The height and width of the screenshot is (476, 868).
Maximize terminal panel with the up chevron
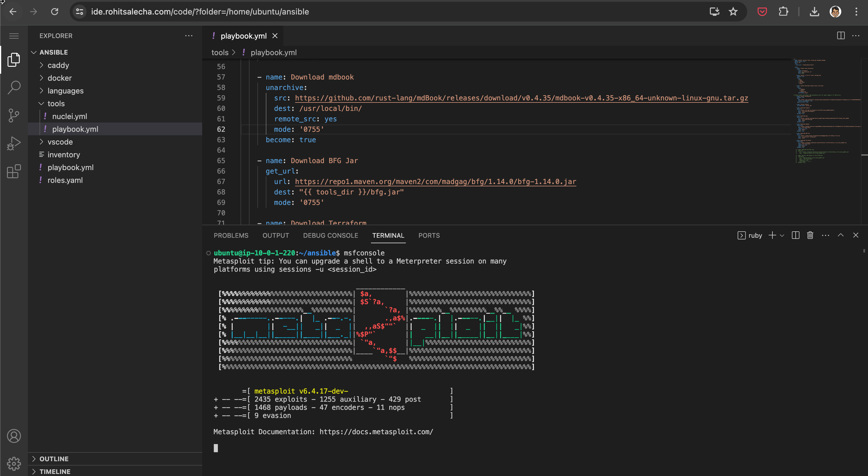pyautogui.click(x=840, y=235)
